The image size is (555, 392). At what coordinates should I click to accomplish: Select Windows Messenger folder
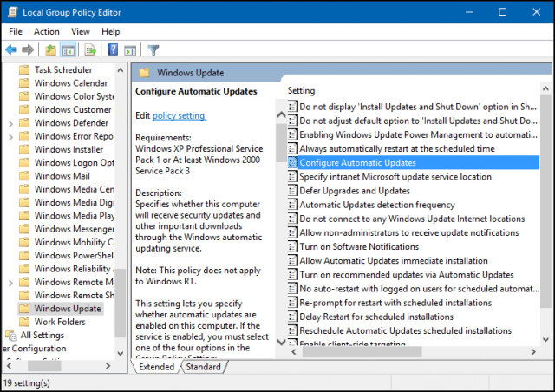pyautogui.click(x=74, y=229)
